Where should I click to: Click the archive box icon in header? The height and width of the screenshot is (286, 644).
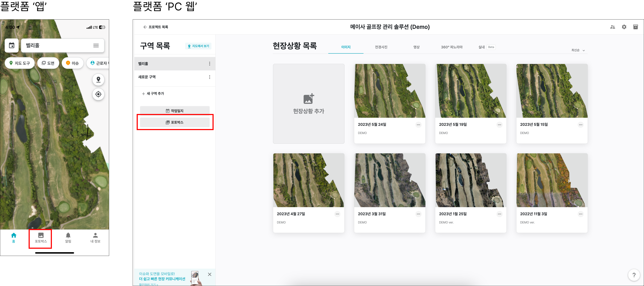pos(635,27)
